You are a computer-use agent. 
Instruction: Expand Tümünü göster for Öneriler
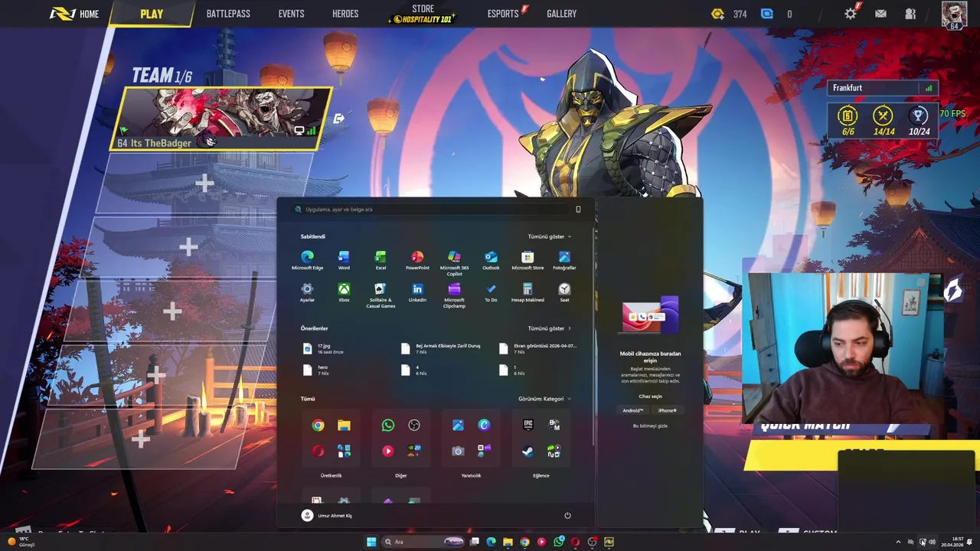[x=549, y=328]
